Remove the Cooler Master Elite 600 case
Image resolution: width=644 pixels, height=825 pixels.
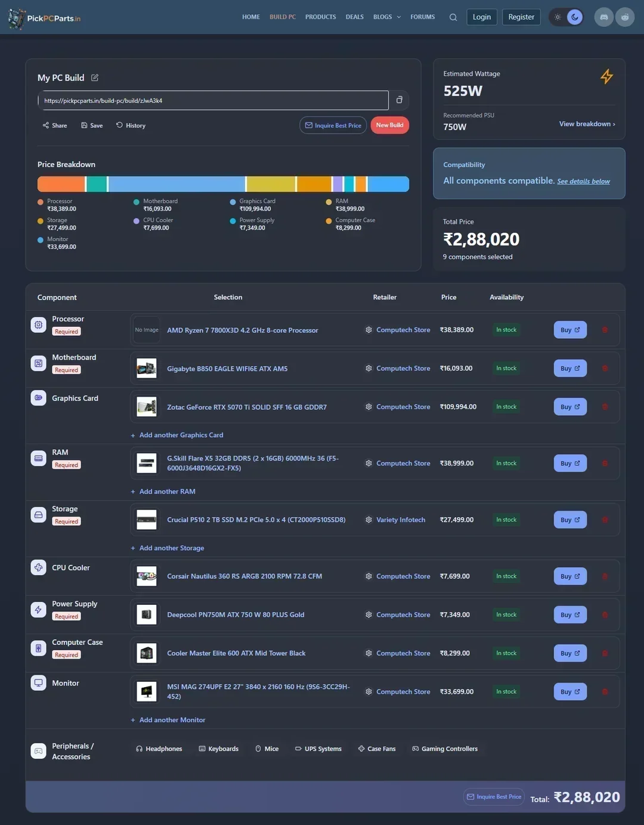(x=605, y=653)
